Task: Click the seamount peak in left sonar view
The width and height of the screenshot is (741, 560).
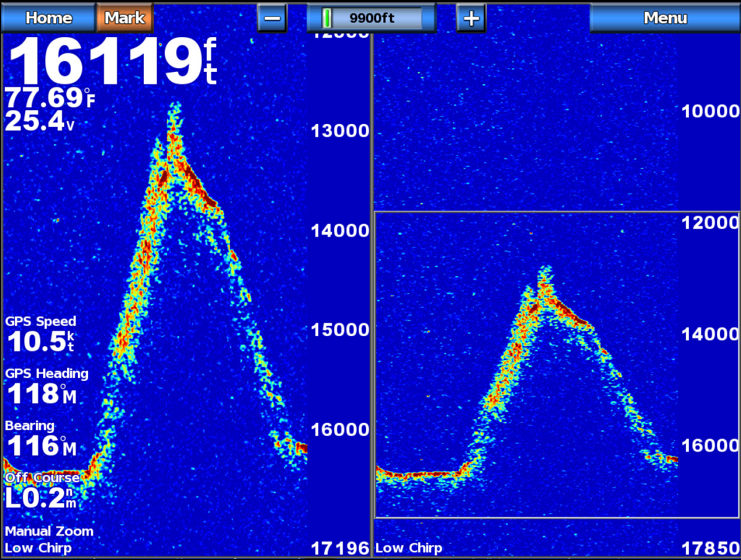Action: tap(174, 111)
